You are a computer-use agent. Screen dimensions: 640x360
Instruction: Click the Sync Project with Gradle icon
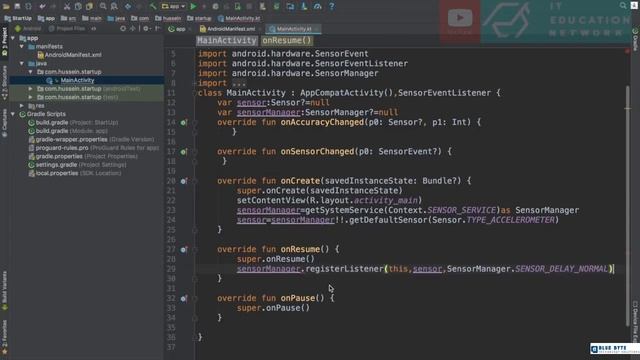coord(276,6)
